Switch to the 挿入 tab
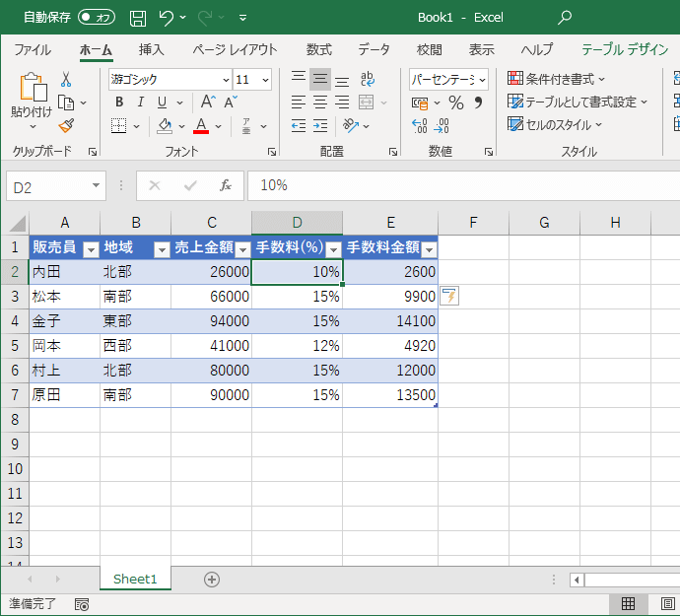 point(152,50)
